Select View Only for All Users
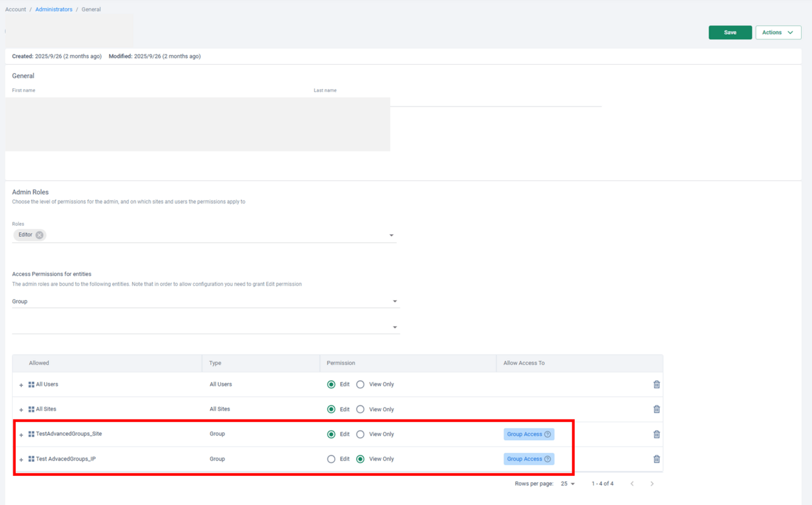 (x=360, y=384)
